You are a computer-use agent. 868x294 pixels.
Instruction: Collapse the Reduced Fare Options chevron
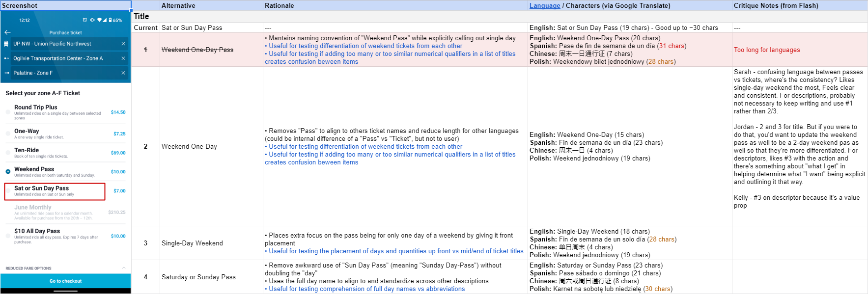coord(124,268)
